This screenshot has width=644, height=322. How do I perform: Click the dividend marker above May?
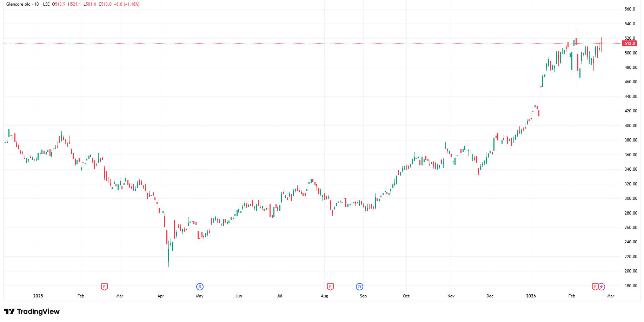pos(200,287)
